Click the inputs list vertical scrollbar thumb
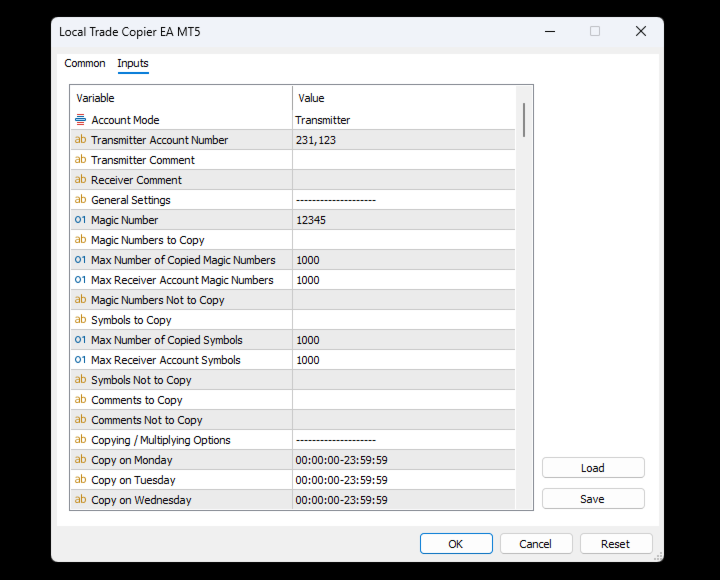This screenshot has width=720, height=580. 524,120
